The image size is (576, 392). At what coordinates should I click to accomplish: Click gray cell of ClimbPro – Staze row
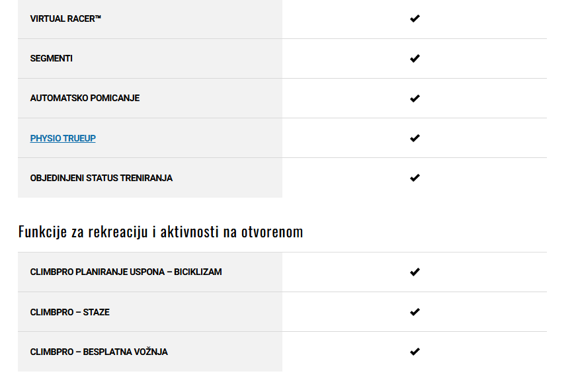(x=150, y=312)
